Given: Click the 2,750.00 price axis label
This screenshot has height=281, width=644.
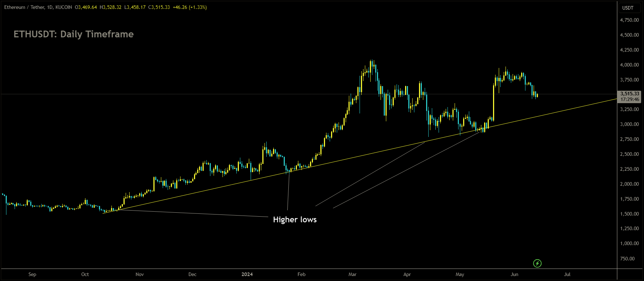Looking at the screenshot, I should tap(629, 139).
